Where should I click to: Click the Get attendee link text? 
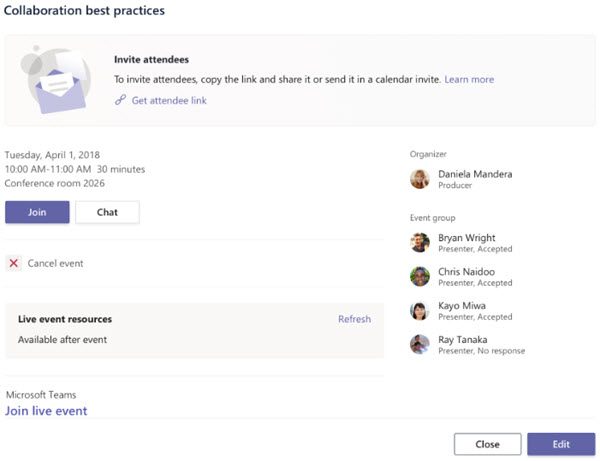169,100
